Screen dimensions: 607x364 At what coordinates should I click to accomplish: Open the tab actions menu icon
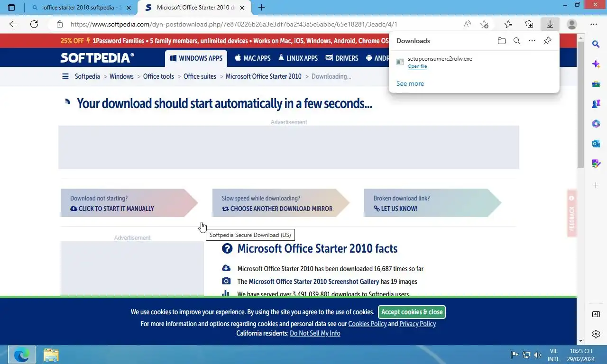pyautogui.click(x=11, y=8)
